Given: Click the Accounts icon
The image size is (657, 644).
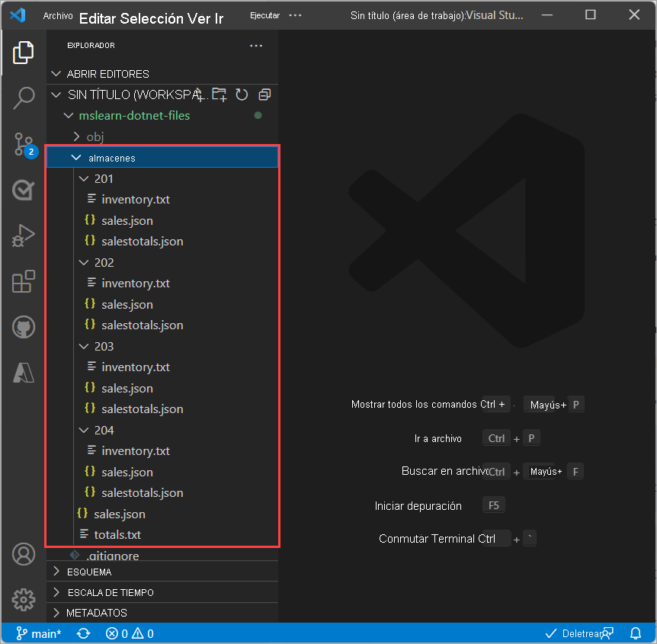Looking at the screenshot, I should coord(24,553).
